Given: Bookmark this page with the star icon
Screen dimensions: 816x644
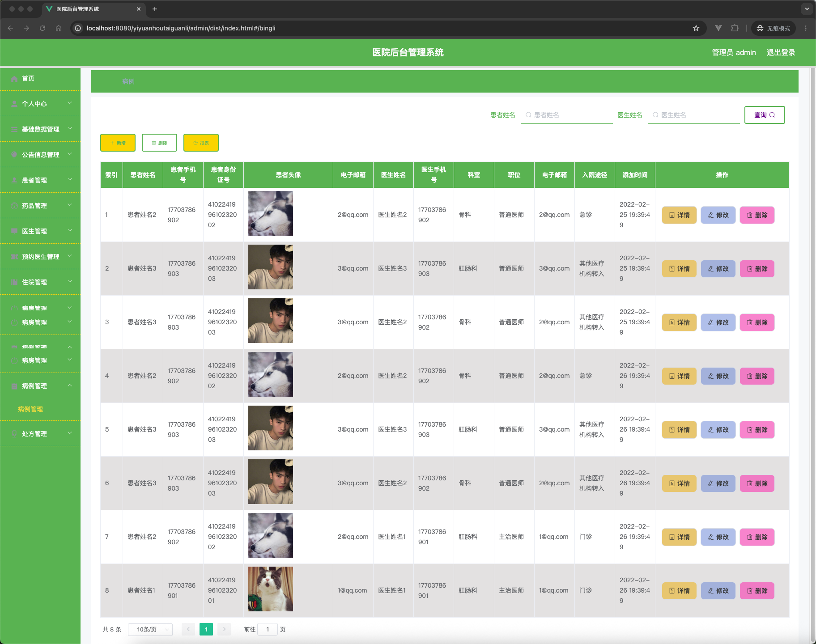Looking at the screenshot, I should tap(696, 28).
